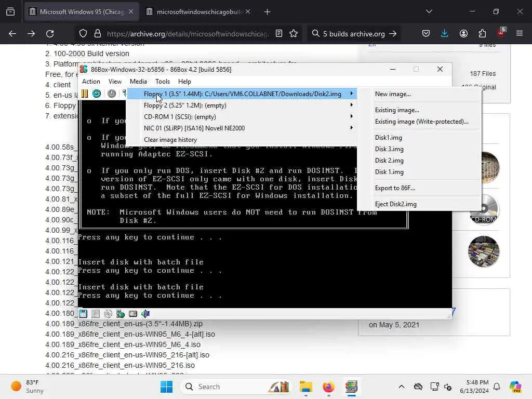Open a new Firefox tab

(268, 11)
